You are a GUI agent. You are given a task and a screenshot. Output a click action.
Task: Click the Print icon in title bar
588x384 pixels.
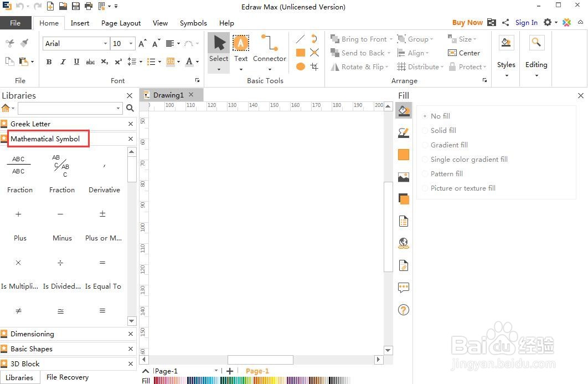pyautogui.click(x=89, y=6)
